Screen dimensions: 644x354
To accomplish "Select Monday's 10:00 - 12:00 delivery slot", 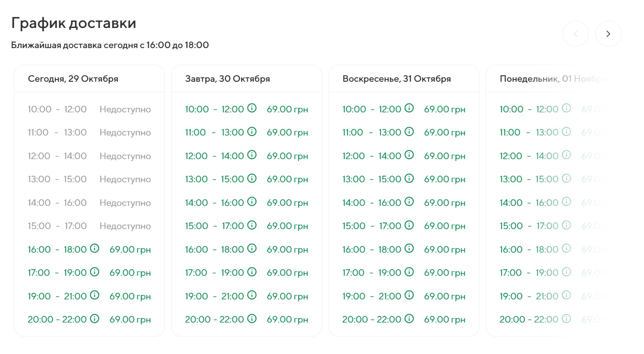I will [x=529, y=109].
